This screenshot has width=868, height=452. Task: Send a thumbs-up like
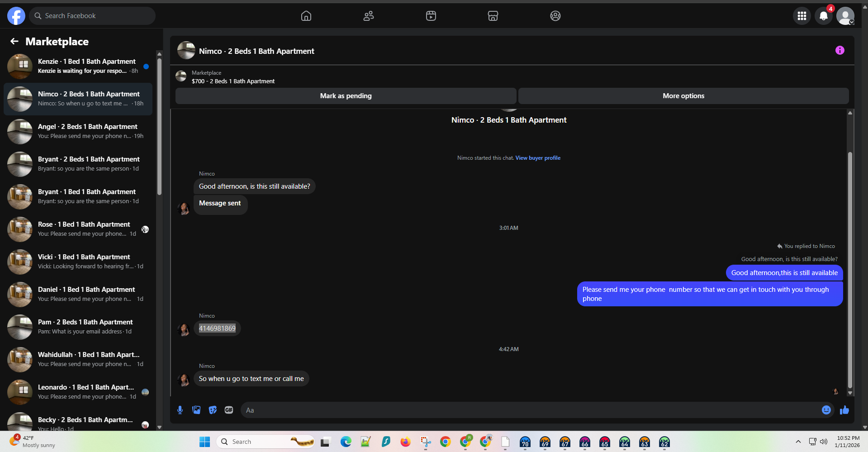(844, 410)
